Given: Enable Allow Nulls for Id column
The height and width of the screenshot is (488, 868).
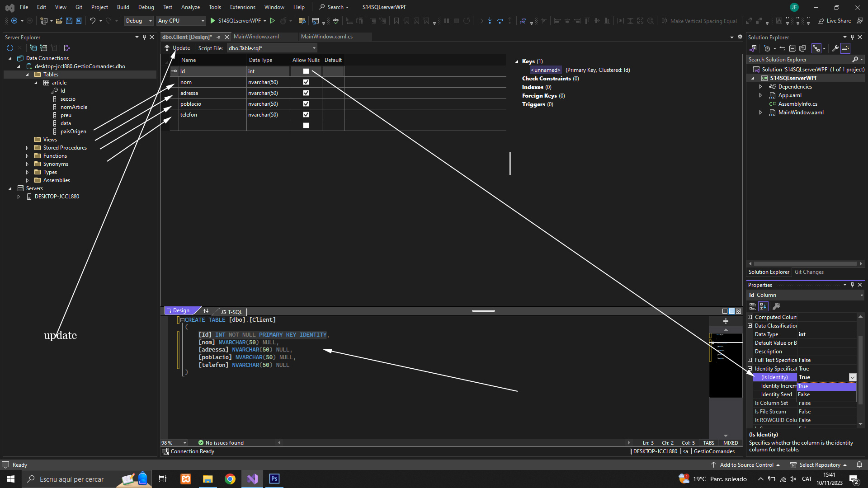Looking at the screenshot, I should click(306, 71).
